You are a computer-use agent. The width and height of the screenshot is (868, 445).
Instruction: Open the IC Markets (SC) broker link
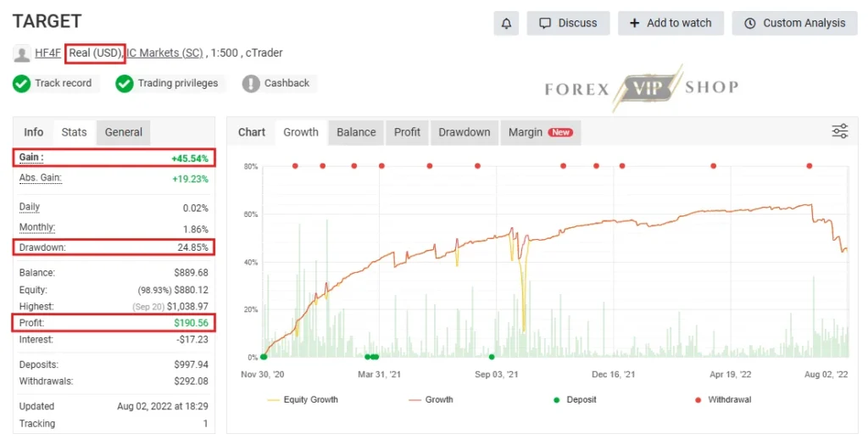tap(165, 53)
